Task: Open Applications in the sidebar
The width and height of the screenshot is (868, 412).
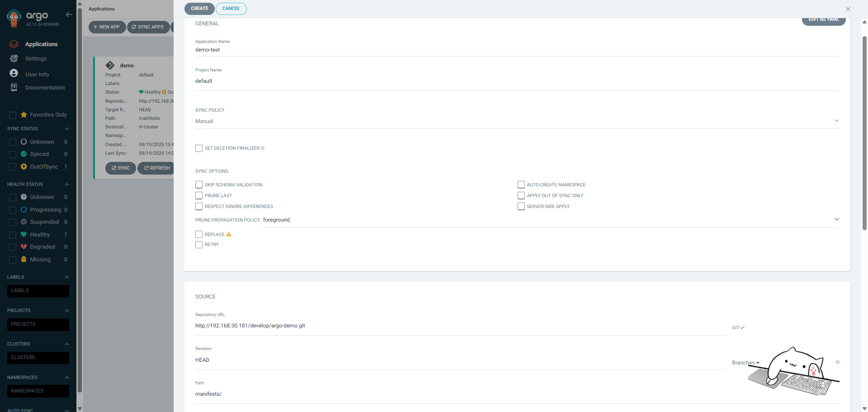Action: [41, 44]
